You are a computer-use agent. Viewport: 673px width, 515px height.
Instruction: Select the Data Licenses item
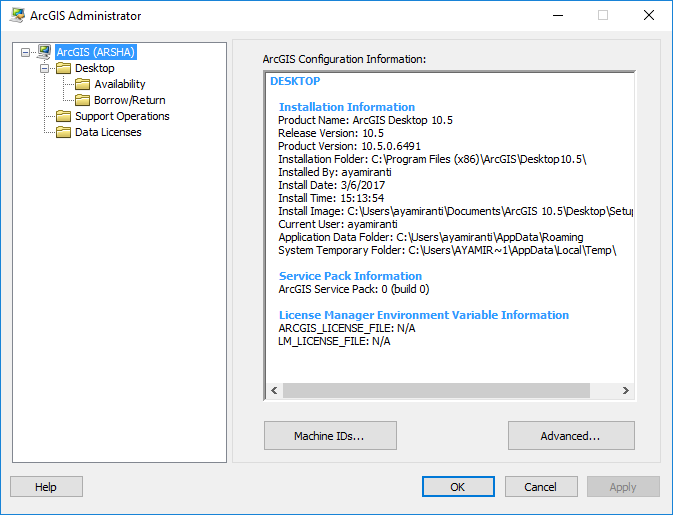point(108,132)
